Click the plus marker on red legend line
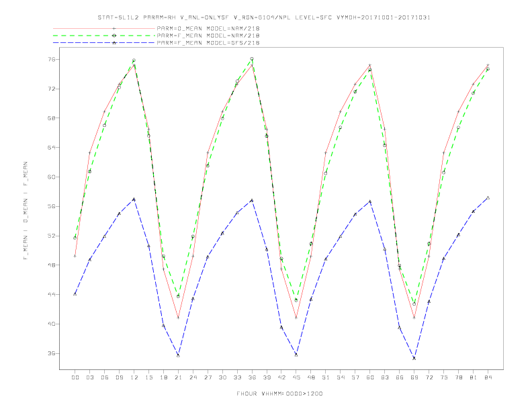 114,28
